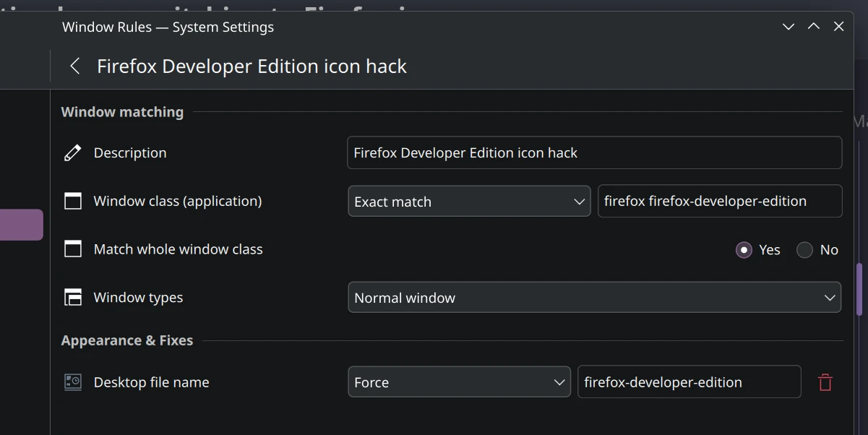Click the window icon beside Match whole window class
The width and height of the screenshot is (868, 435).
pos(73,249)
